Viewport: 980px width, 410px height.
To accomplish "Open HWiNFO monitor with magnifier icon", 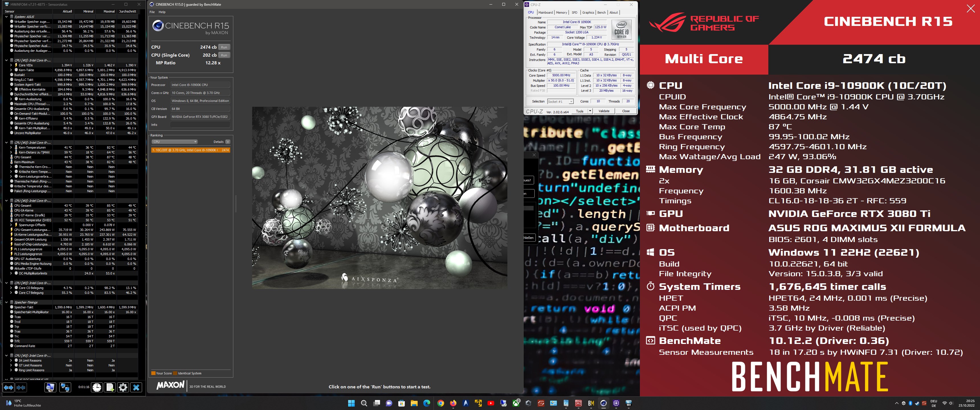I will [50, 387].
